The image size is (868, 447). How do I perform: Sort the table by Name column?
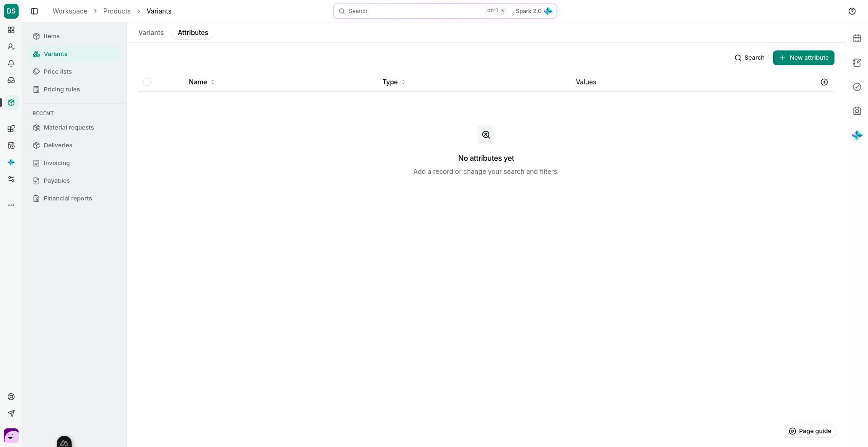pos(202,82)
